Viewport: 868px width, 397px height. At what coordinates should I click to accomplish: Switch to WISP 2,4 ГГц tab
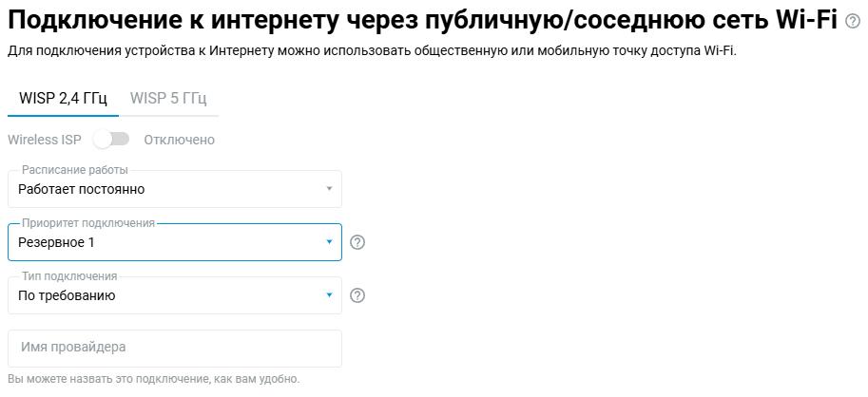(63, 98)
